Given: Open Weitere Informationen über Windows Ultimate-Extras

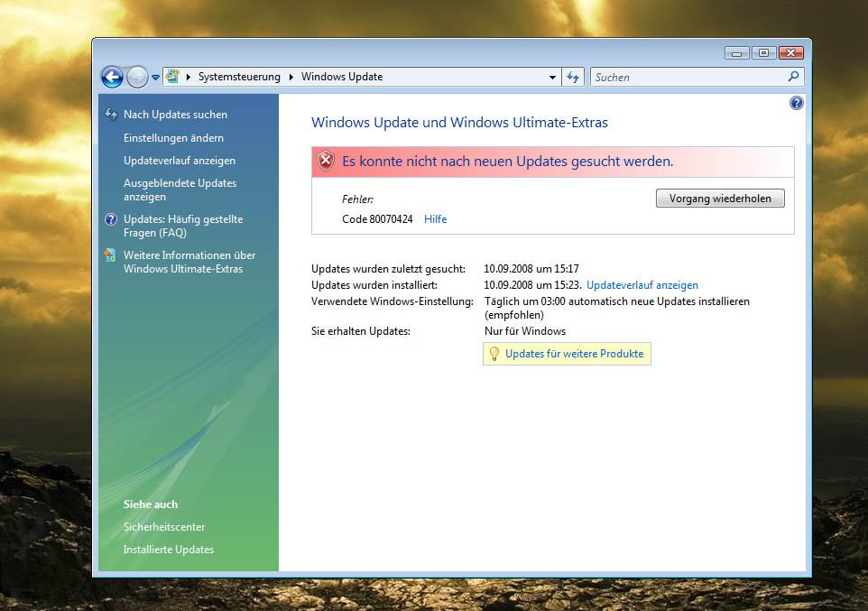Looking at the screenshot, I should (189, 262).
